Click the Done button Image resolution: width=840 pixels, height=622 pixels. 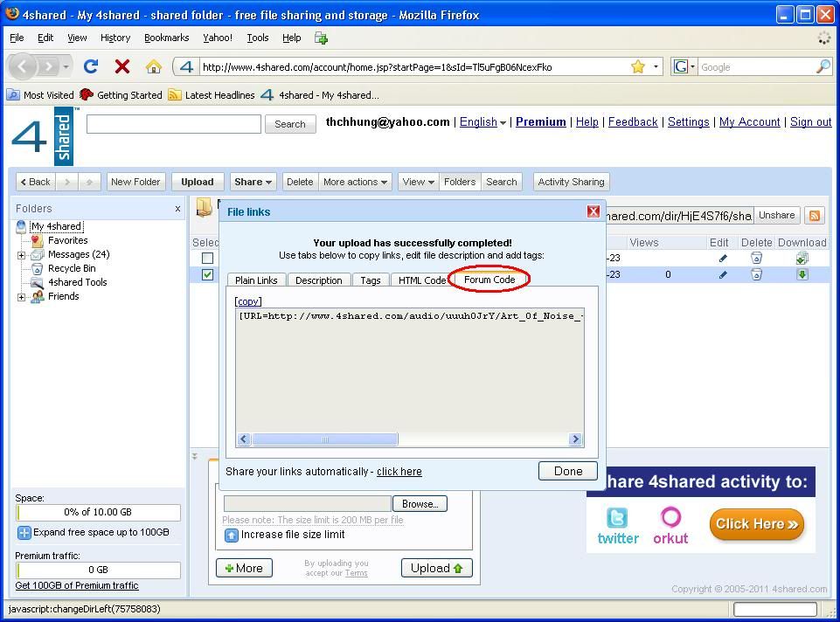[568, 471]
